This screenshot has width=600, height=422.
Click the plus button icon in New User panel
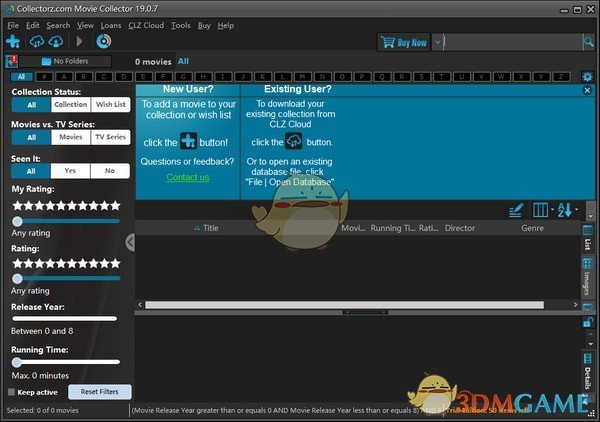(x=189, y=141)
